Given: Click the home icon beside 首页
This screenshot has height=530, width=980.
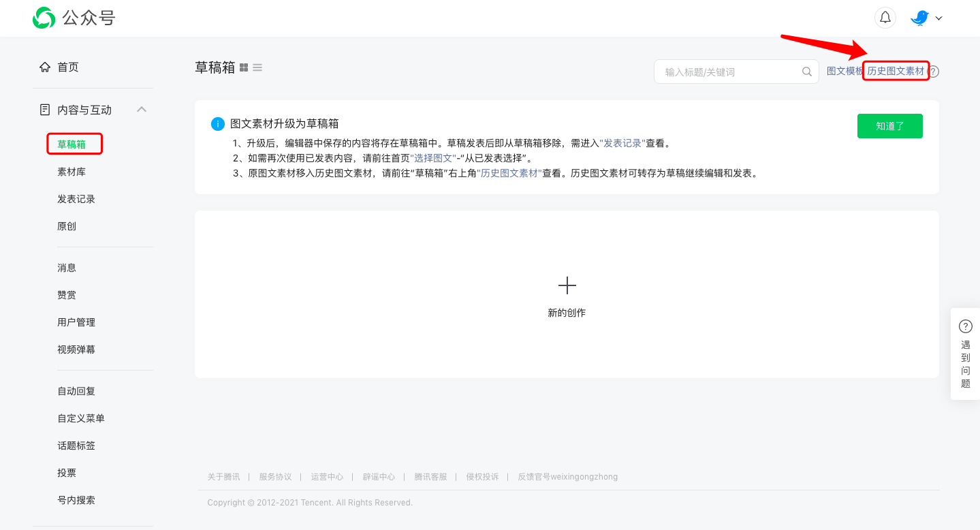Looking at the screenshot, I should point(46,67).
